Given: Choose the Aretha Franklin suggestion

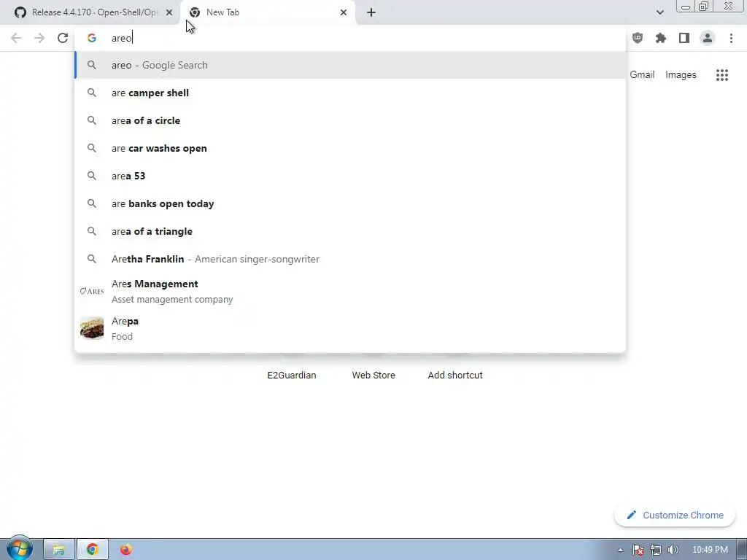Looking at the screenshot, I should point(350,259).
